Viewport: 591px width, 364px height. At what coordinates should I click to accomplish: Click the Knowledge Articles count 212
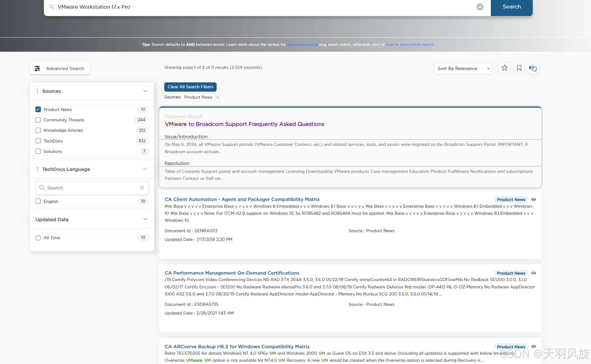(x=142, y=130)
